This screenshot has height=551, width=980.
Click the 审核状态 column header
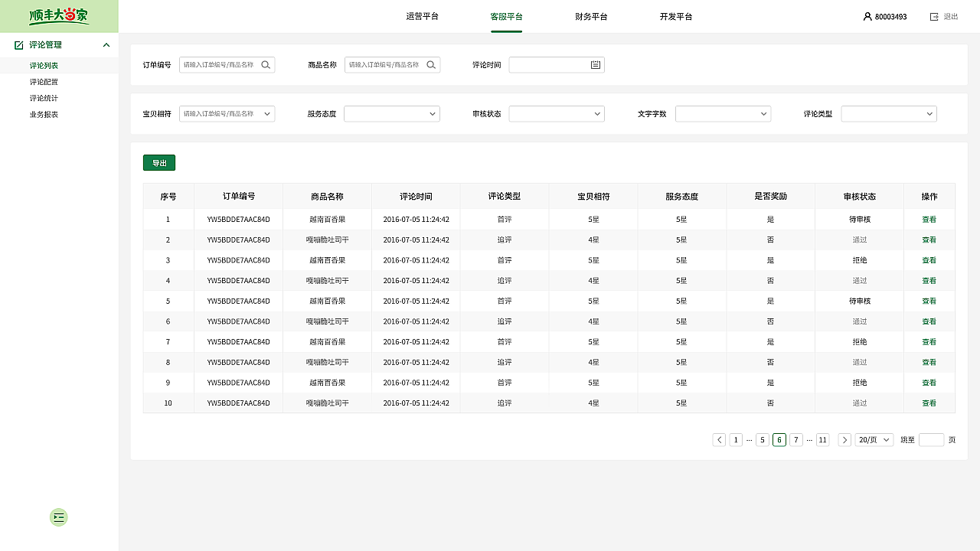(x=860, y=197)
